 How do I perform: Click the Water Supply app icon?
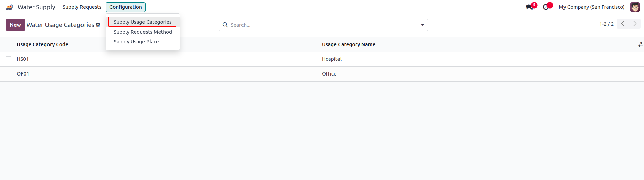(10, 7)
